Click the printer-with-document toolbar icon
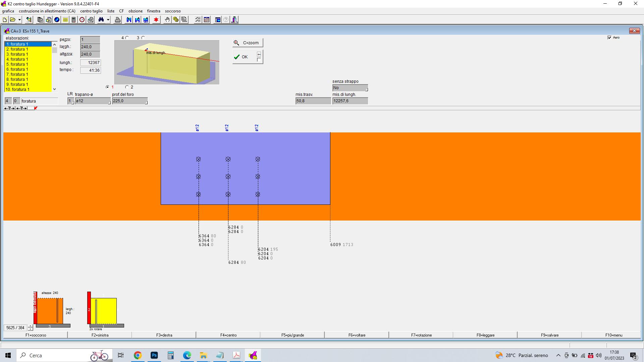The height and width of the screenshot is (362, 644). pyautogui.click(x=49, y=20)
